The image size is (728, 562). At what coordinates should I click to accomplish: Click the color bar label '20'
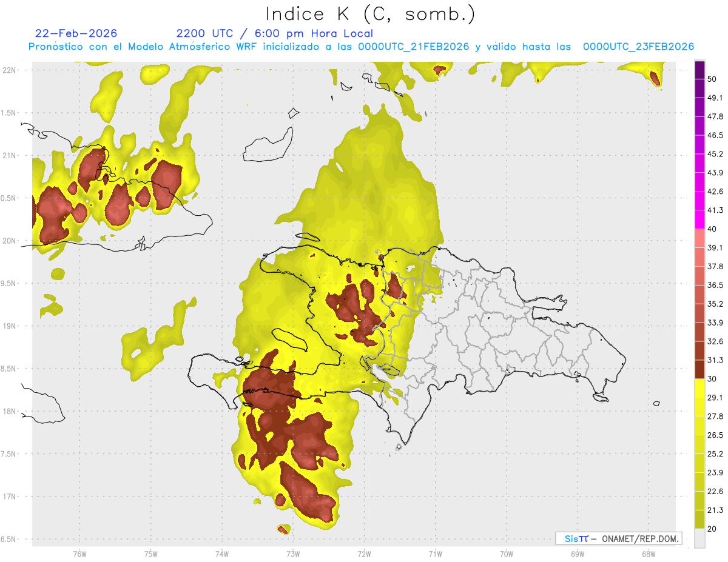[713, 529]
